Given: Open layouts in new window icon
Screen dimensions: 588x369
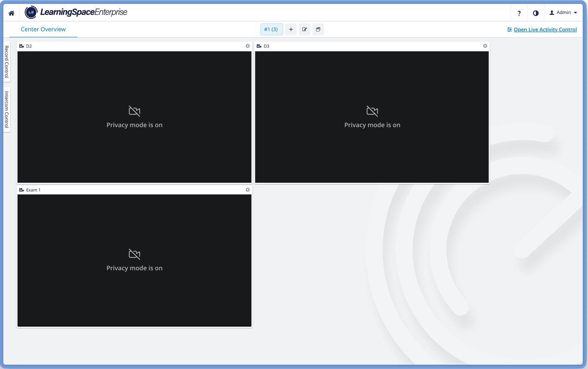Looking at the screenshot, I should click(318, 30).
